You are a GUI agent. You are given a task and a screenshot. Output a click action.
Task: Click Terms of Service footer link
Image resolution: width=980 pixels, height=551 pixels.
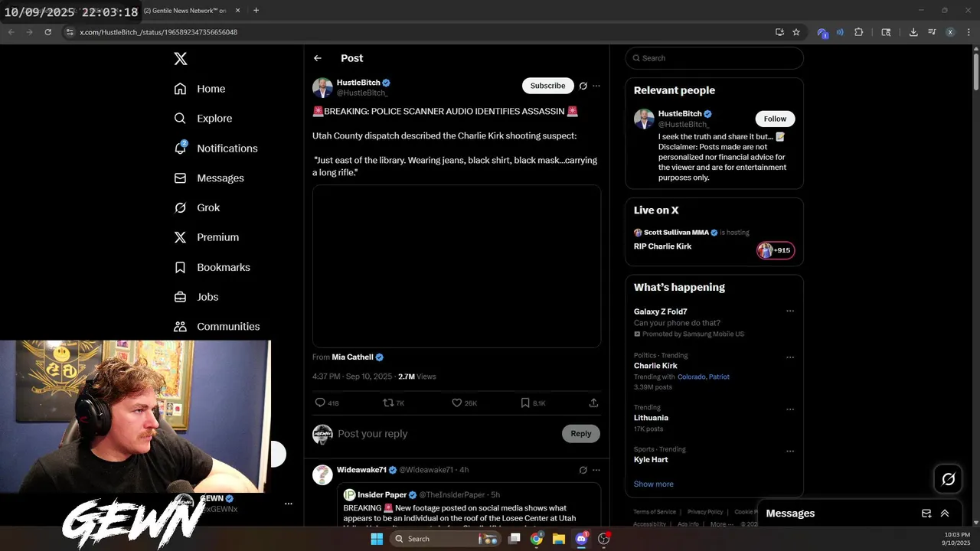point(655,512)
